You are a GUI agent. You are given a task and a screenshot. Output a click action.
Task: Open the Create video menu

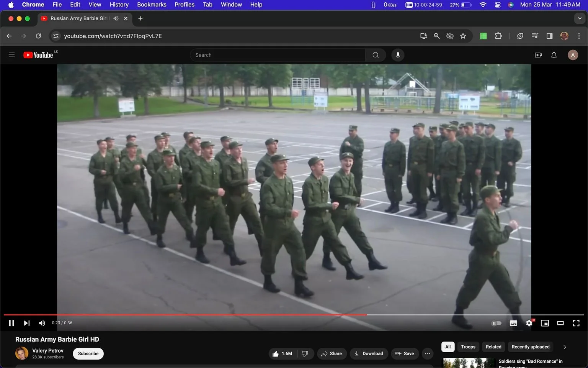pyautogui.click(x=538, y=55)
